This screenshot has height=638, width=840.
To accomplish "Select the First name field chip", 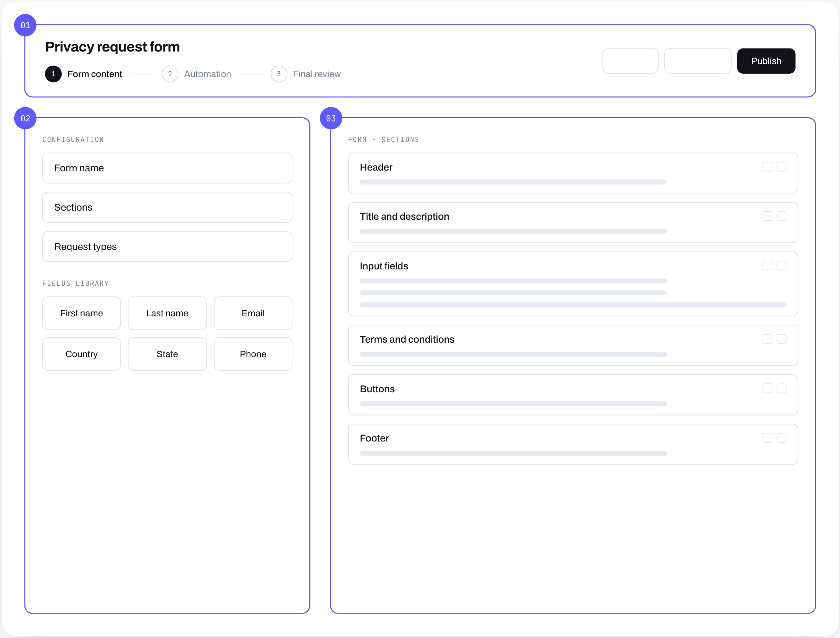I will pyautogui.click(x=81, y=313).
